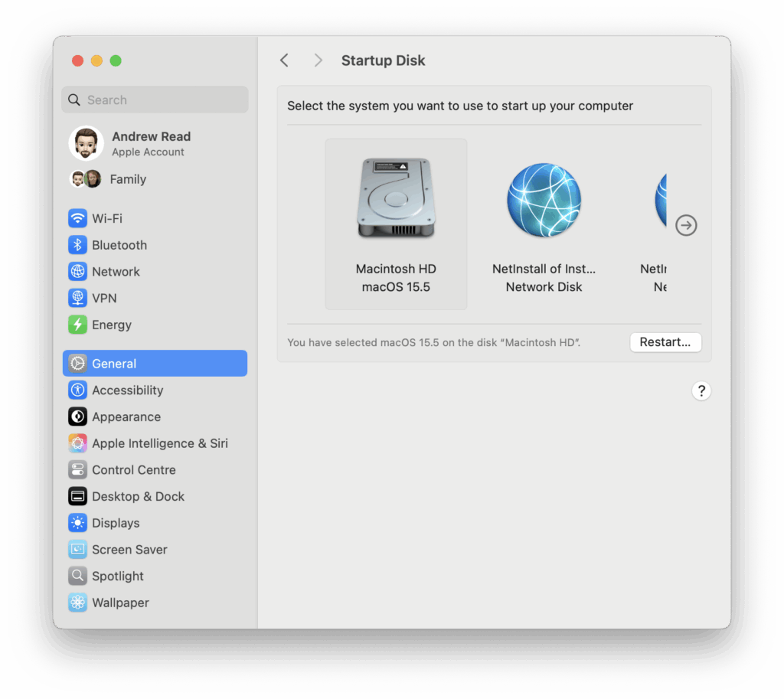
Task: Go forward with the right chevron
Action: point(318,60)
